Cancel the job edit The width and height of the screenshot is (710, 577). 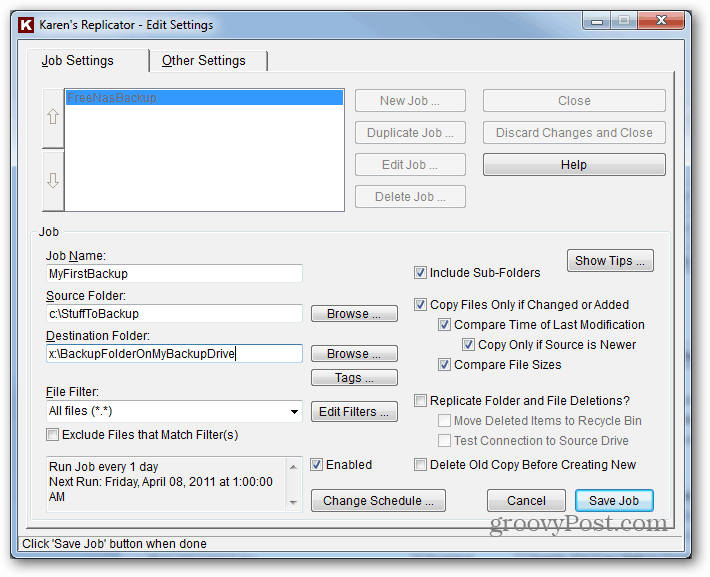pos(526,500)
